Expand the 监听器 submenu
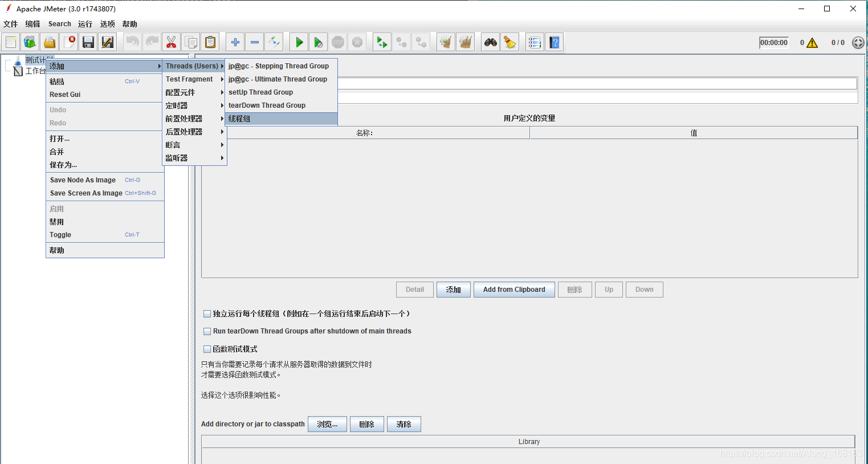This screenshot has width=868, height=464. click(x=194, y=158)
